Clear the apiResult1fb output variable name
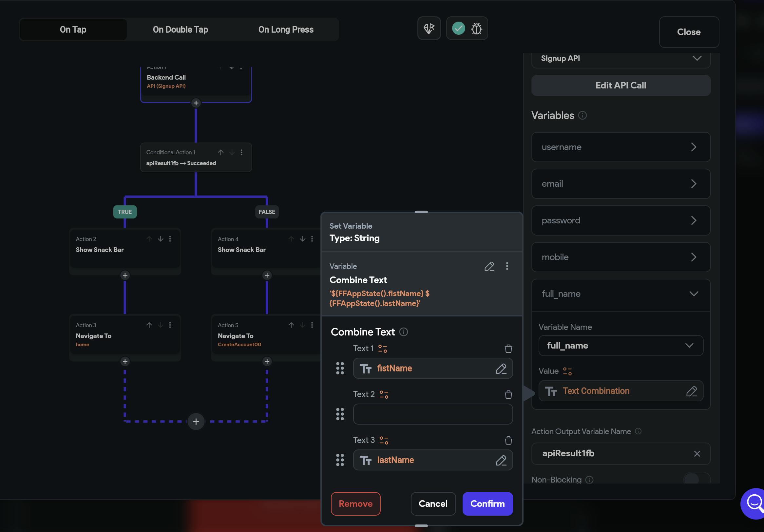Screen dimensions: 764x532 pos(697,453)
